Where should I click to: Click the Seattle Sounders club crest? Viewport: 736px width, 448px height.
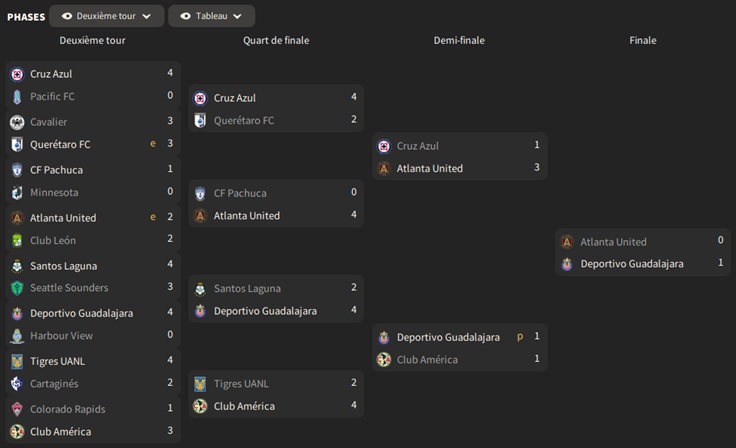(x=17, y=288)
